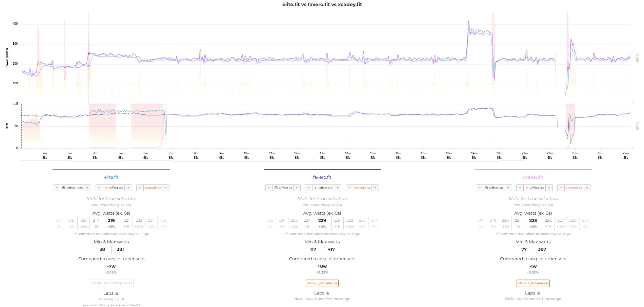Click favero.fit min watts value 117

click(x=313, y=249)
